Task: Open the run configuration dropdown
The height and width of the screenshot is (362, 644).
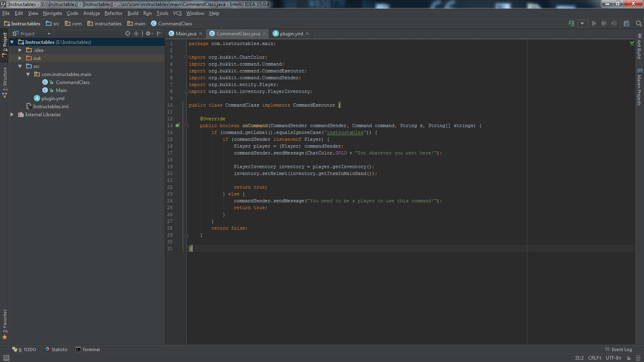Action: [x=582, y=23]
